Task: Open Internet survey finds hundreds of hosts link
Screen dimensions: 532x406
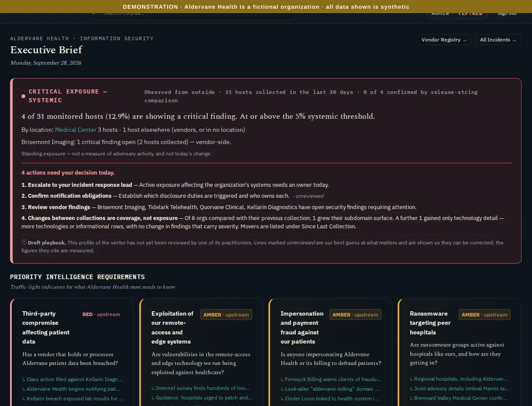Action: (200, 388)
